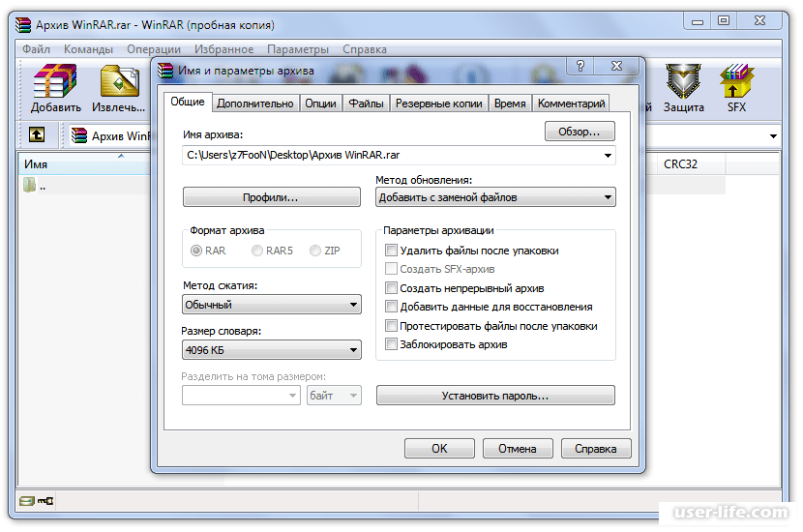The width and height of the screenshot is (803, 532).
Task: Expand the Метод сжатия dropdown
Action: (x=272, y=304)
